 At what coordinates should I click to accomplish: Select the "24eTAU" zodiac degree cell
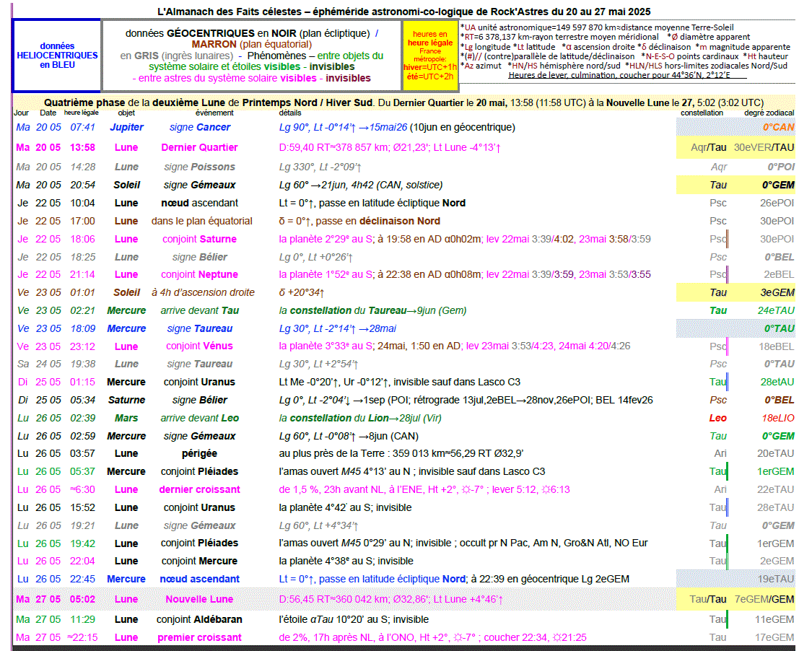(x=776, y=311)
